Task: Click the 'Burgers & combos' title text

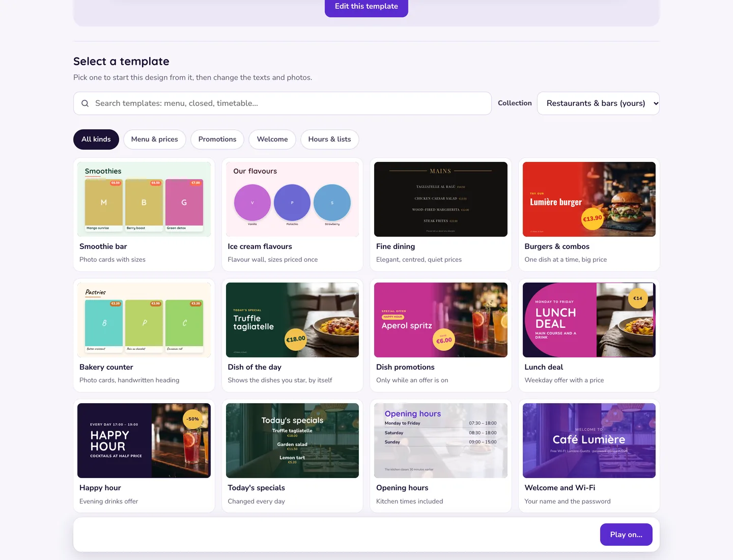Action: coord(557,246)
